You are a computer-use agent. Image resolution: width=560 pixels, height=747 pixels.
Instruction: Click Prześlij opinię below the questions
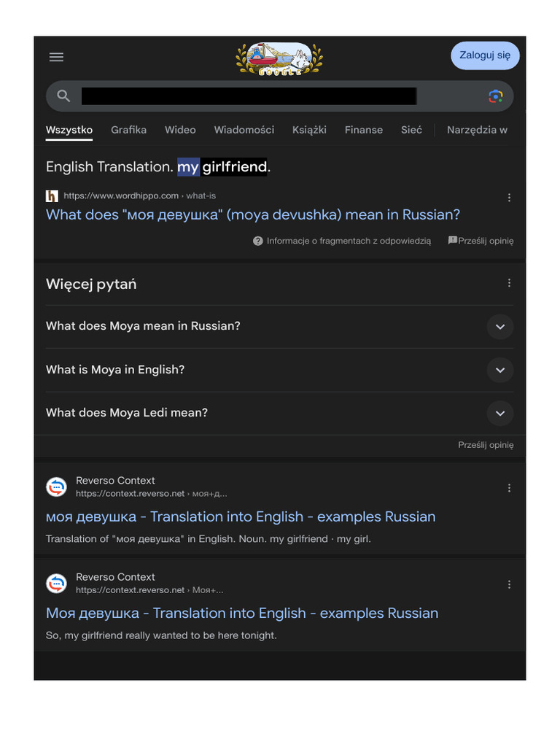pyautogui.click(x=486, y=445)
